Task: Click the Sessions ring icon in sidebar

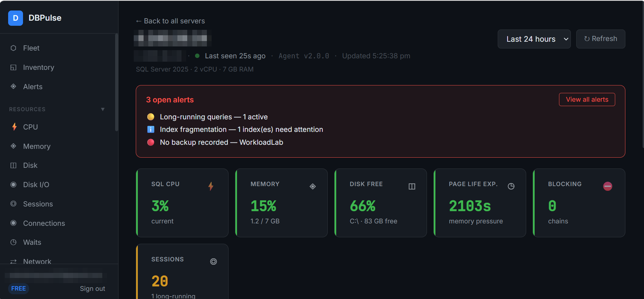Action: [x=14, y=204]
